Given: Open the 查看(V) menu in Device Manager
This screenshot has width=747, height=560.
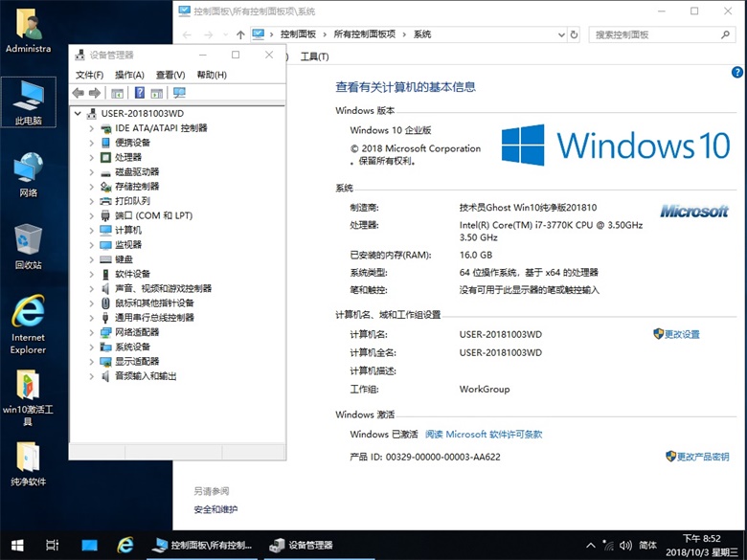Looking at the screenshot, I should 170,75.
